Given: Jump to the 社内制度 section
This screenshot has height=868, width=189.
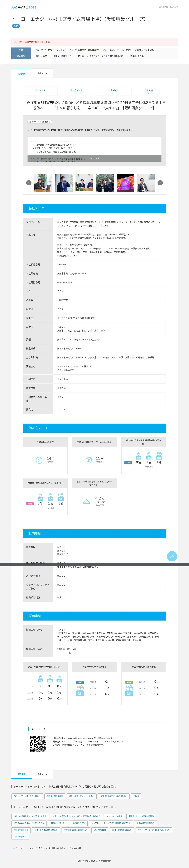Looking at the screenshot, I should pos(112,91).
